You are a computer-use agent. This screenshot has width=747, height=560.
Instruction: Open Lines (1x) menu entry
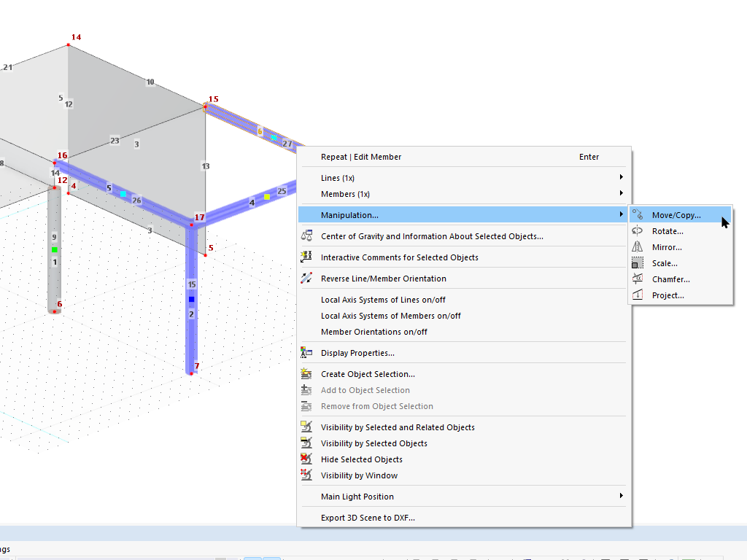462,178
